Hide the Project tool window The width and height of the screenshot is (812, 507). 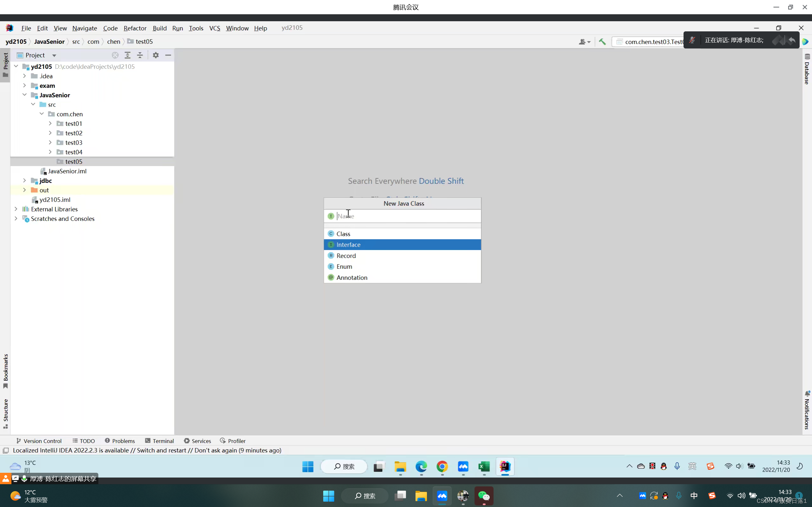pos(168,55)
